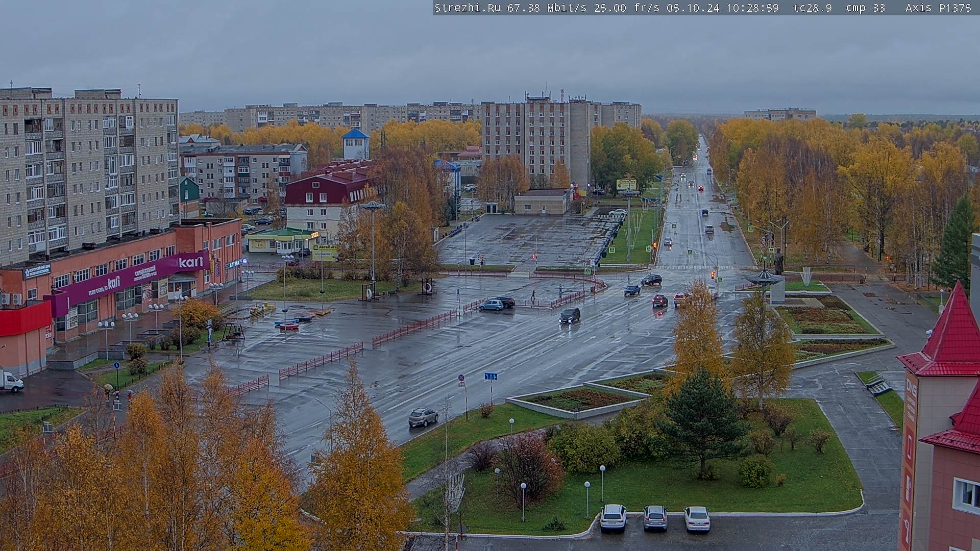
Task: Click the "10:28:59" time stamp
Action: tap(753, 8)
